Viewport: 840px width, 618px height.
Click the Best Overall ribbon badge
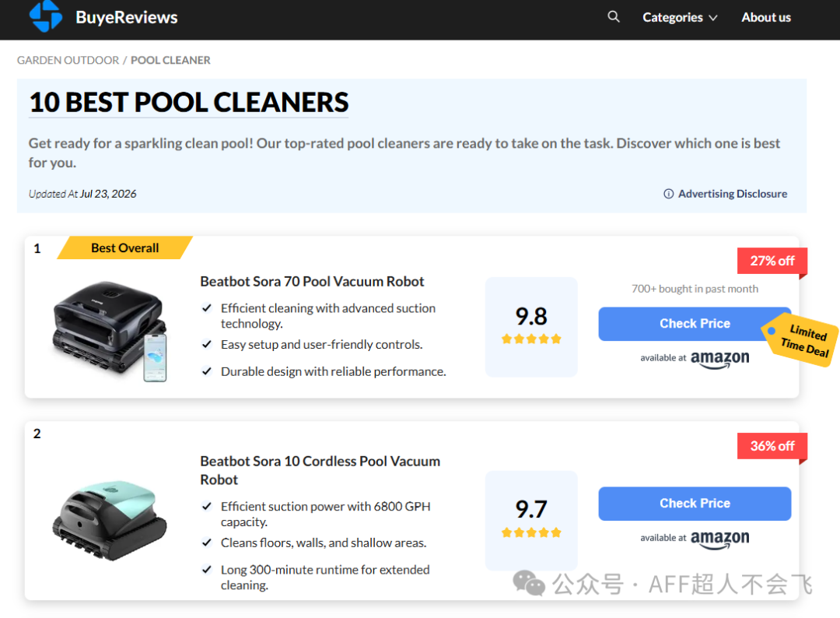coord(124,248)
